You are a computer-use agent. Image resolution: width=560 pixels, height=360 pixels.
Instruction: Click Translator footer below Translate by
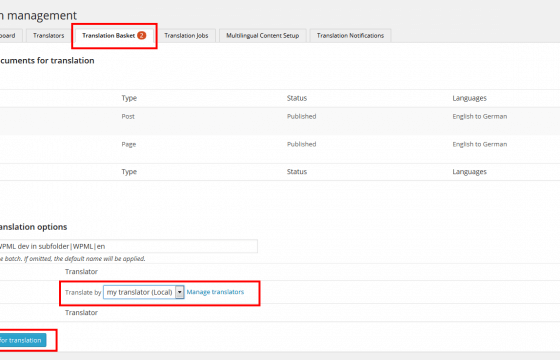click(x=81, y=312)
